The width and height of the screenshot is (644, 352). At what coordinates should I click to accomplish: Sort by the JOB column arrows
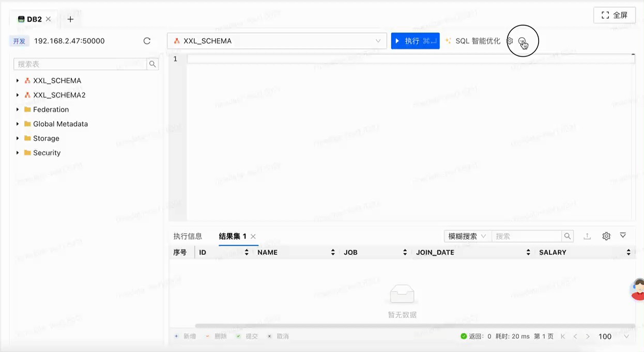click(405, 252)
